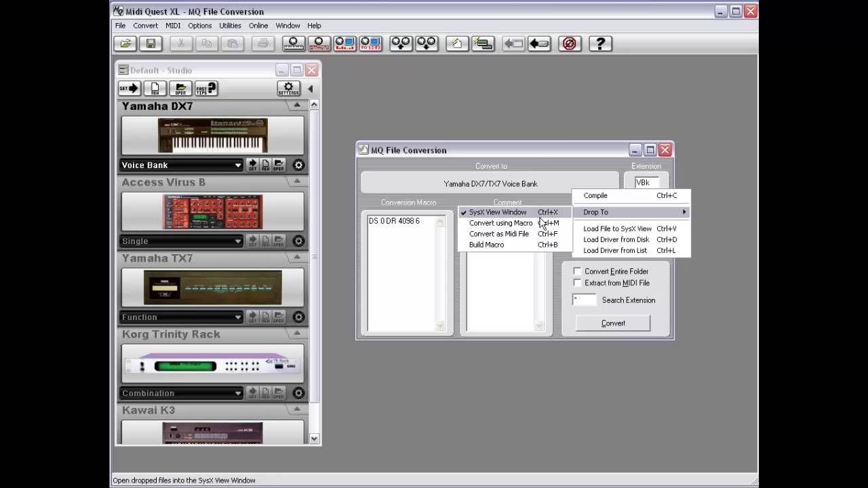Viewport: 868px width, 488px height.
Task: Choose Convert using Macro
Action: click(x=514, y=223)
